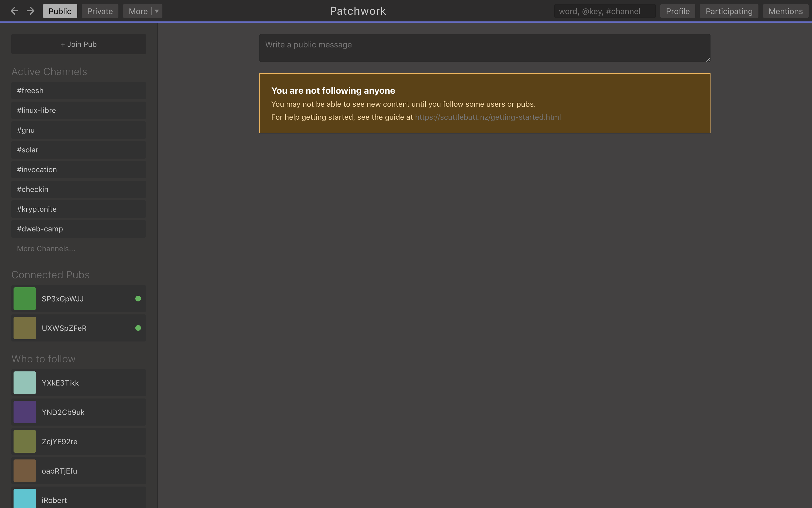The image size is (812, 508).
Task: Open the #dweb-camp channel
Action: 78,229
